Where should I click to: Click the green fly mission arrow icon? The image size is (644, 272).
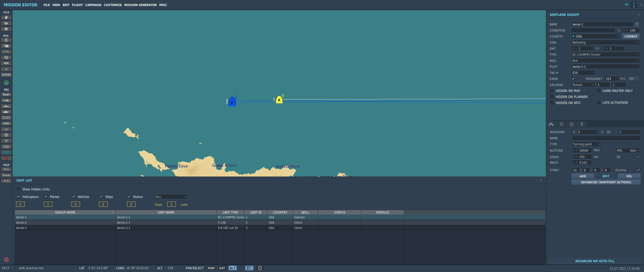pyautogui.click(x=6, y=83)
